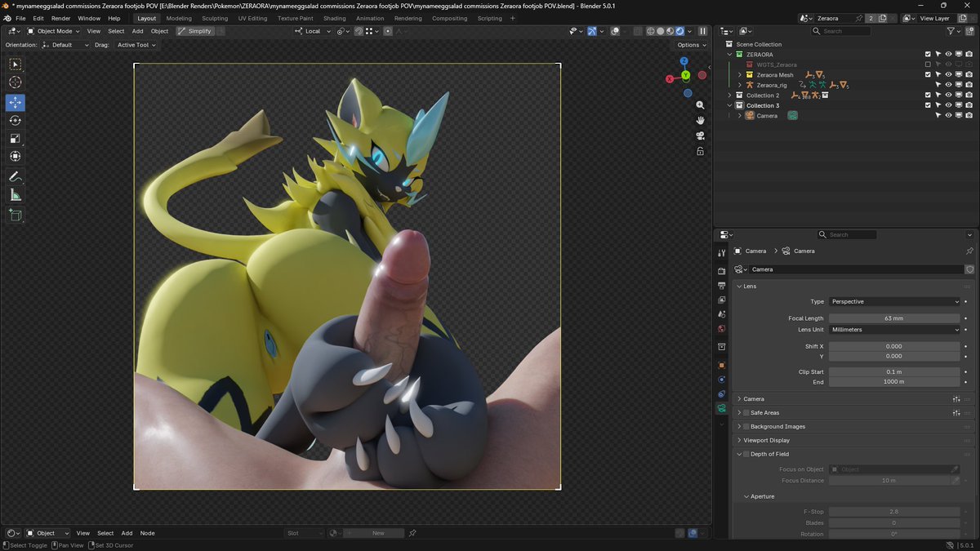
Task: Click the Clip Start 0.1 m field
Action: (x=894, y=371)
